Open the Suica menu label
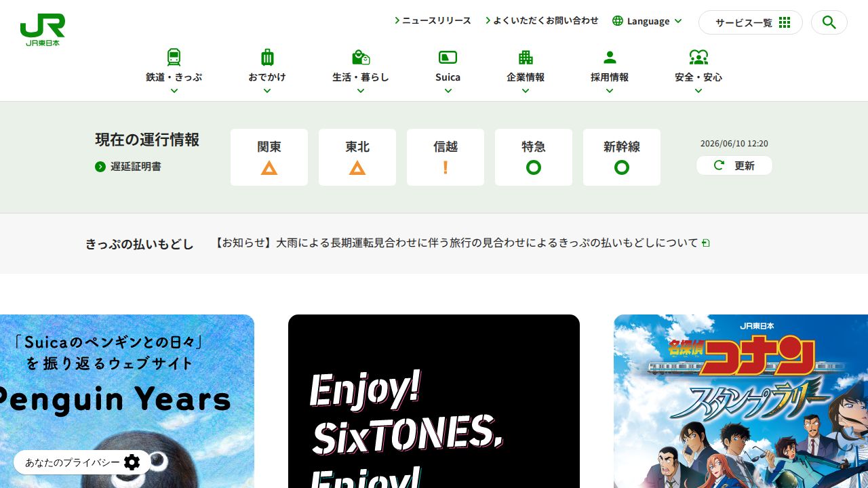868x488 pixels. click(448, 77)
